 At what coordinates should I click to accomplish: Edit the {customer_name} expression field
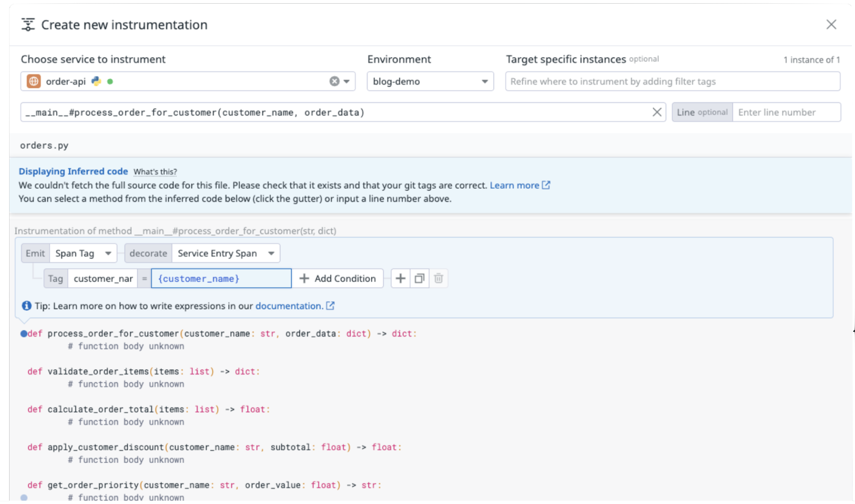point(221,278)
